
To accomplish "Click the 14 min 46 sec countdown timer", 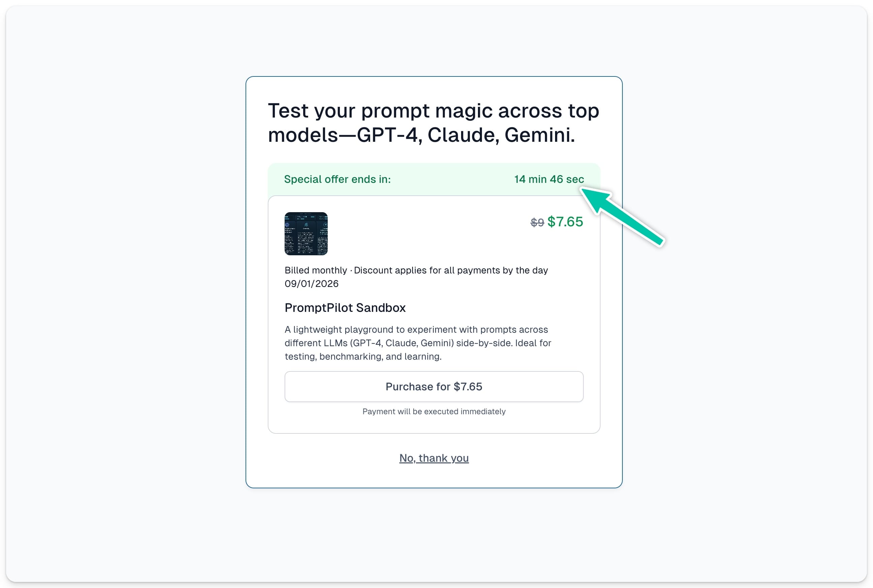I will click(549, 179).
